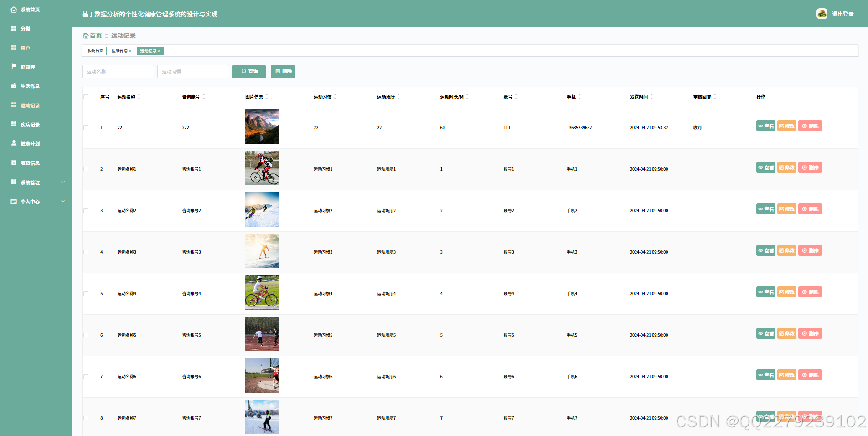Click the phone number 13685239632
Viewport: 868px width, 436px height.
click(x=579, y=128)
